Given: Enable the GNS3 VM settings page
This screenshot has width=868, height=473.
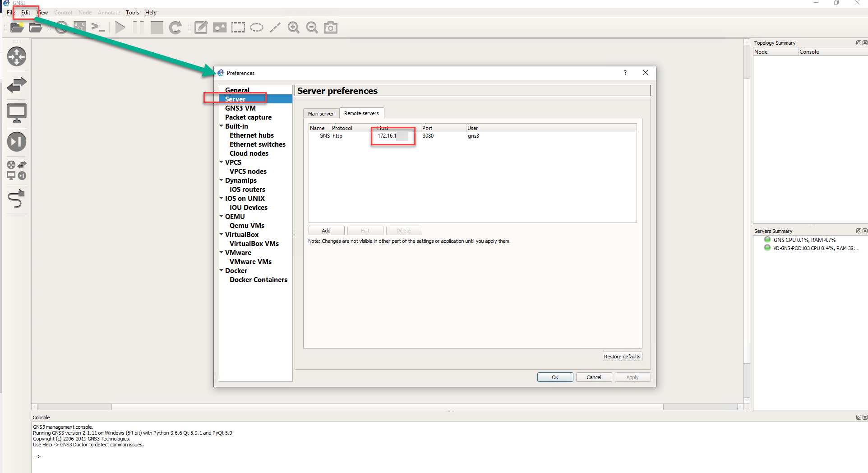Looking at the screenshot, I should [240, 108].
